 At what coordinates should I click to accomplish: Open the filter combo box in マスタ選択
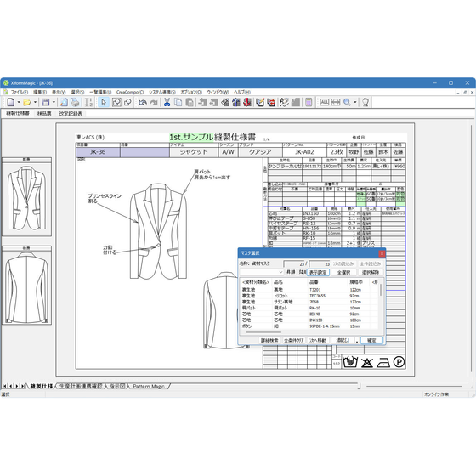[262, 272]
